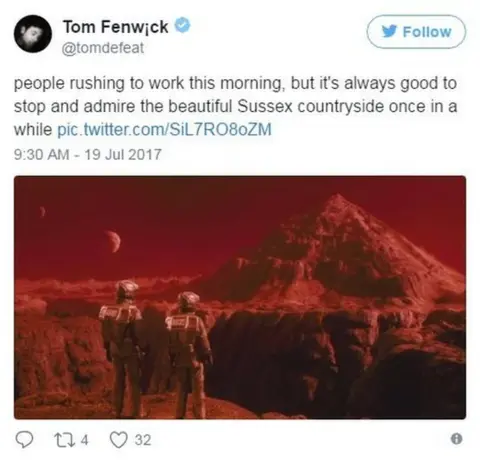Open the 9:30 AM - 19 Jul 2017 timestamp
The height and width of the screenshot is (462, 480).
coord(88,154)
